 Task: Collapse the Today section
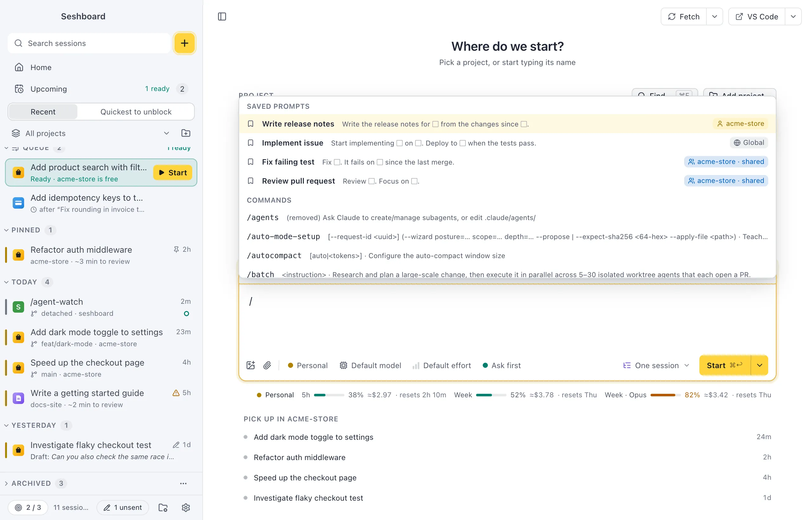click(6, 282)
